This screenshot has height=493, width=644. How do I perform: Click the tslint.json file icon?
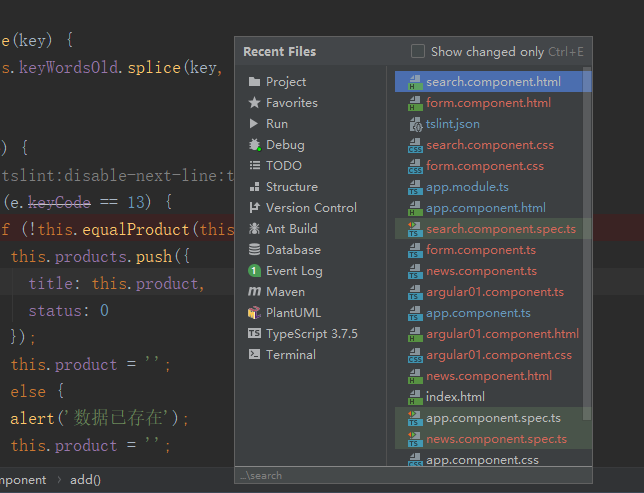416,124
